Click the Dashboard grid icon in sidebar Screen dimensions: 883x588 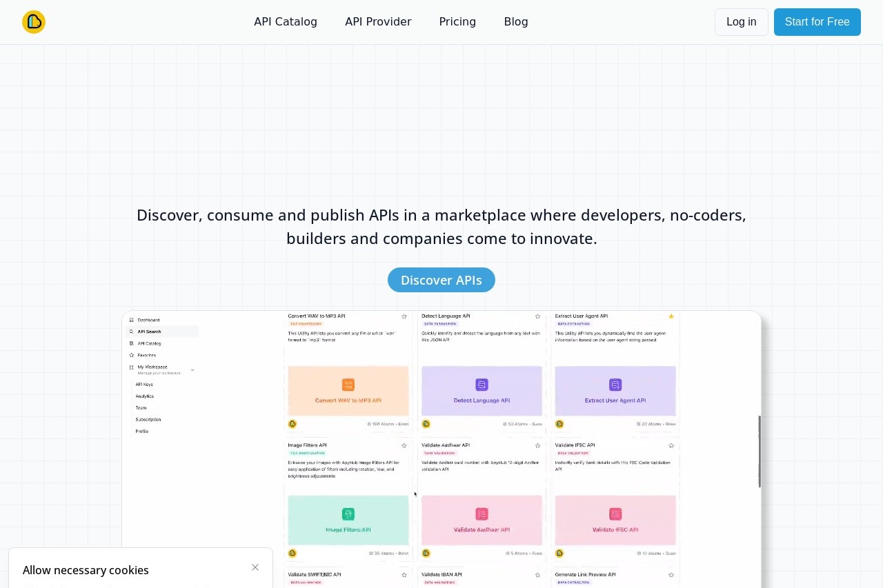(132, 320)
